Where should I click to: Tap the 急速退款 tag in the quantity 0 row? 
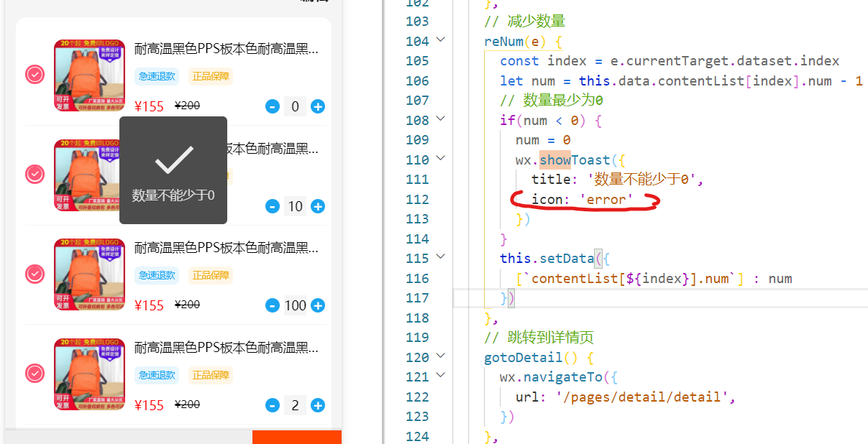[157, 76]
